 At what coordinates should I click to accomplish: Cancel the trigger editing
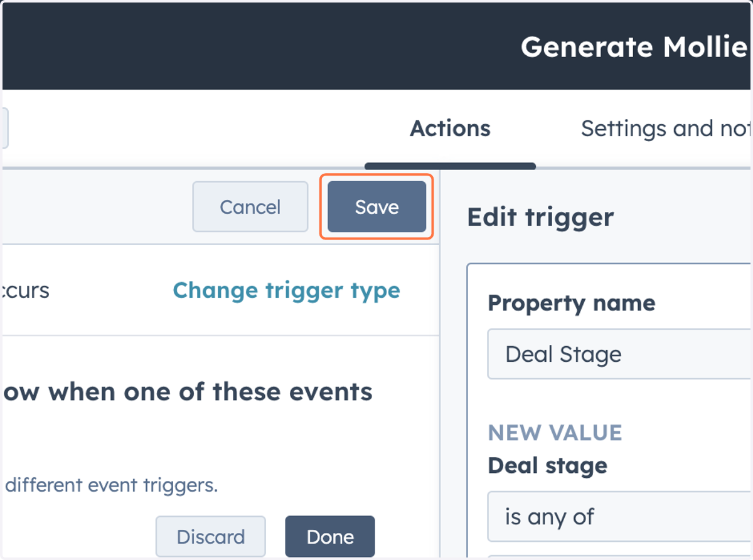tap(250, 207)
